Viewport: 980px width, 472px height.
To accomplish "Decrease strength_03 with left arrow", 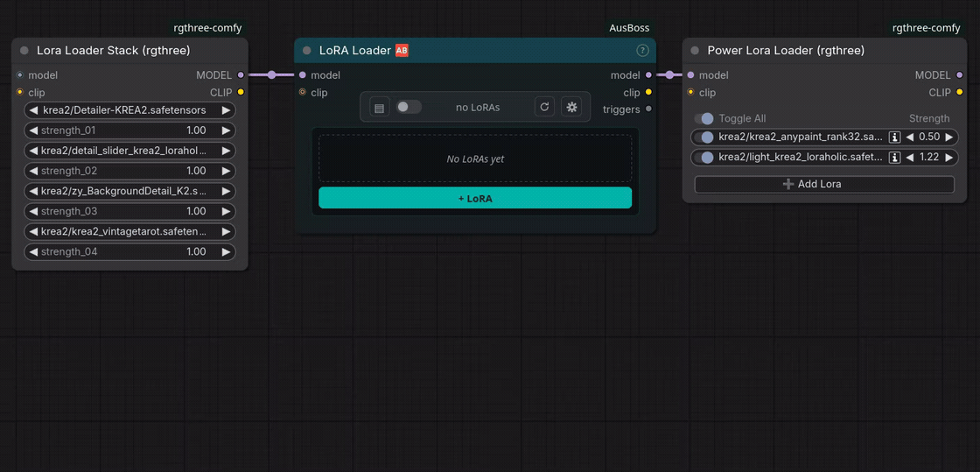I will click(33, 211).
